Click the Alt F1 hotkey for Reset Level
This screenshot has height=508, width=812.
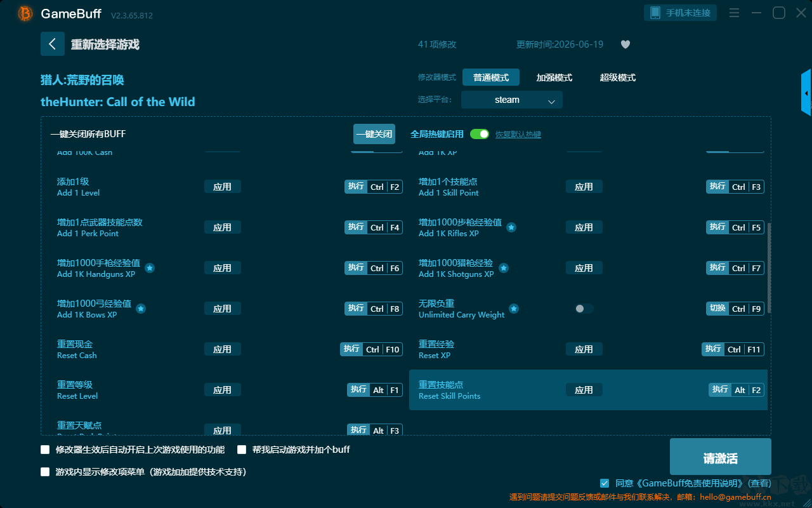(375, 390)
